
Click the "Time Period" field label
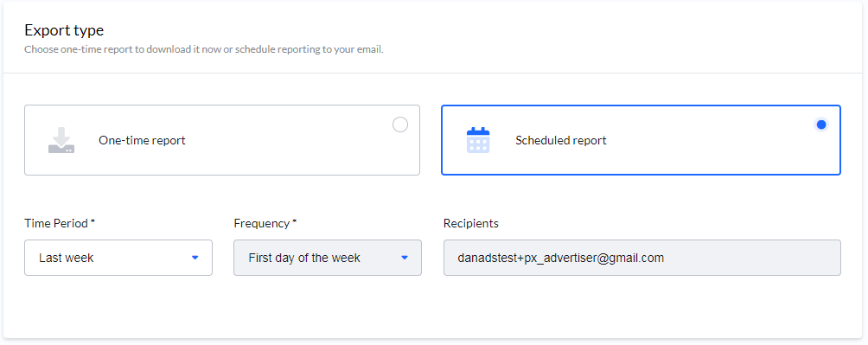pyautogui.click(x=60, y=223)
